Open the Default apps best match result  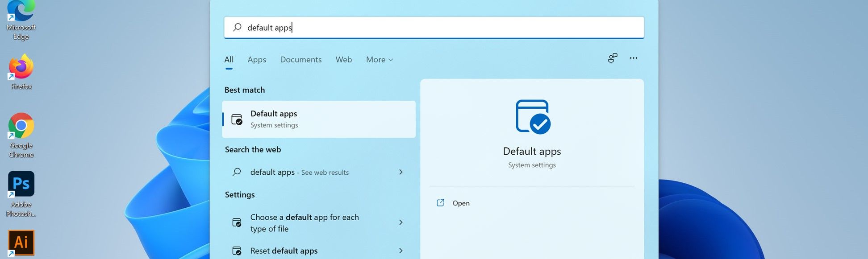pyautogui.click(x=318, y=119)
